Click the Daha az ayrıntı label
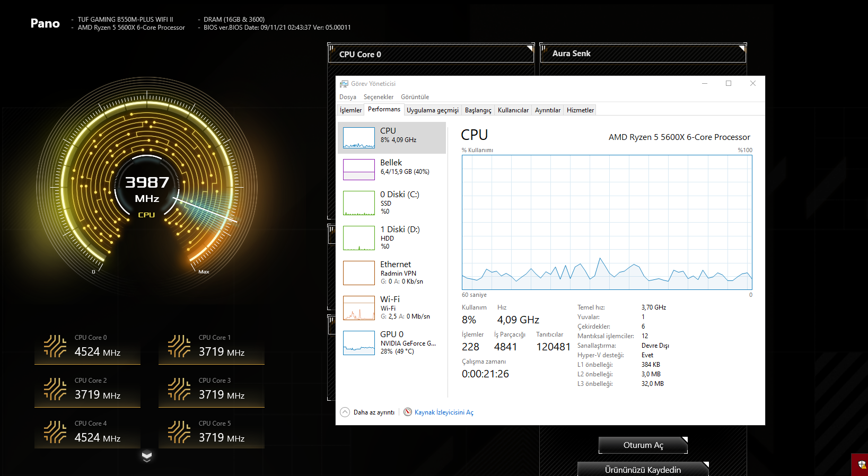Screen dimensions: 868x476 (374, 412)
